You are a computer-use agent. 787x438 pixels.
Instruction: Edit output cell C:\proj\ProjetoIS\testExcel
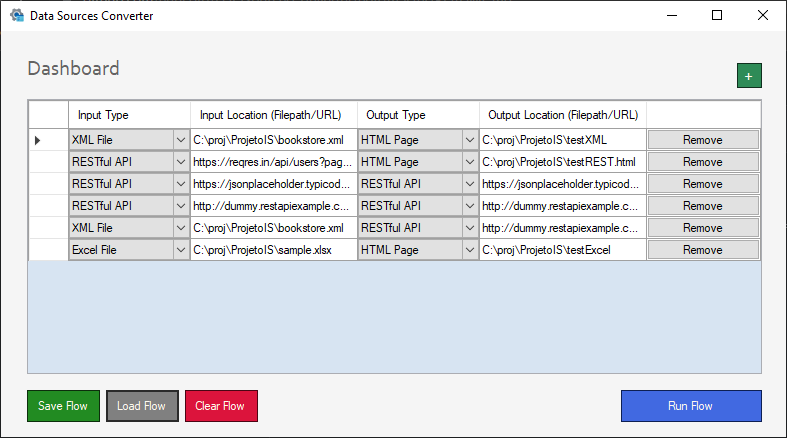(x=563, y=250)
